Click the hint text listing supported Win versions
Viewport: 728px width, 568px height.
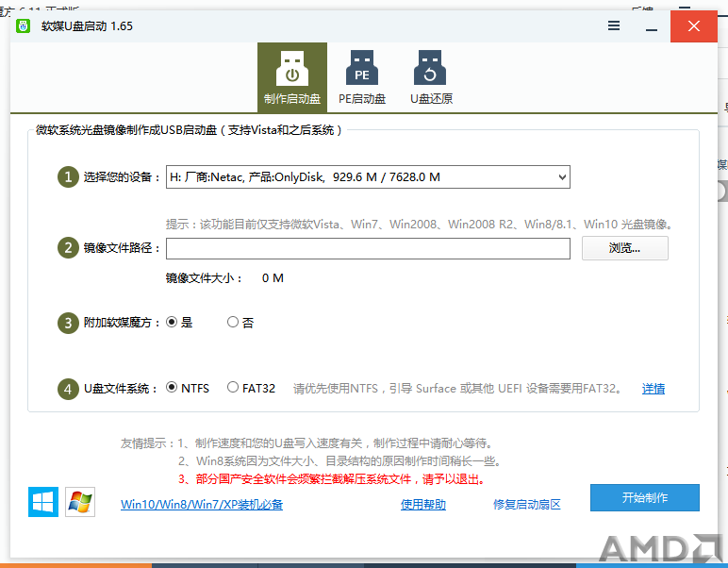(420, 225)
